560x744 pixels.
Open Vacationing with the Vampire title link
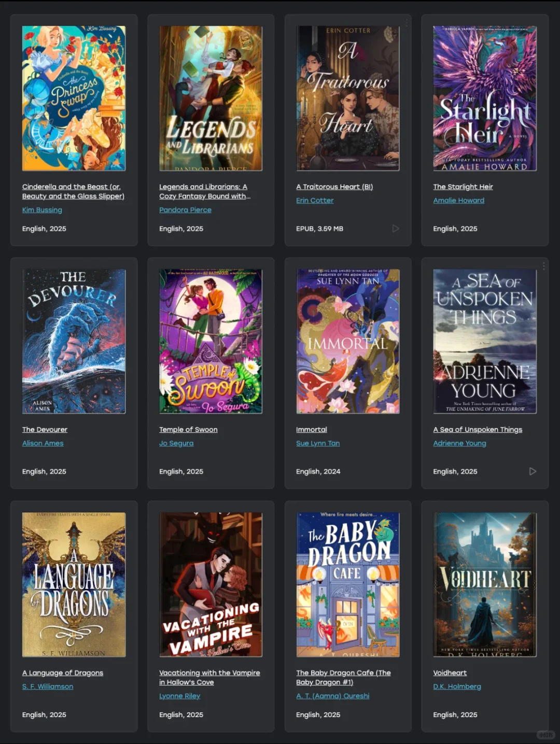coord(209,678)
